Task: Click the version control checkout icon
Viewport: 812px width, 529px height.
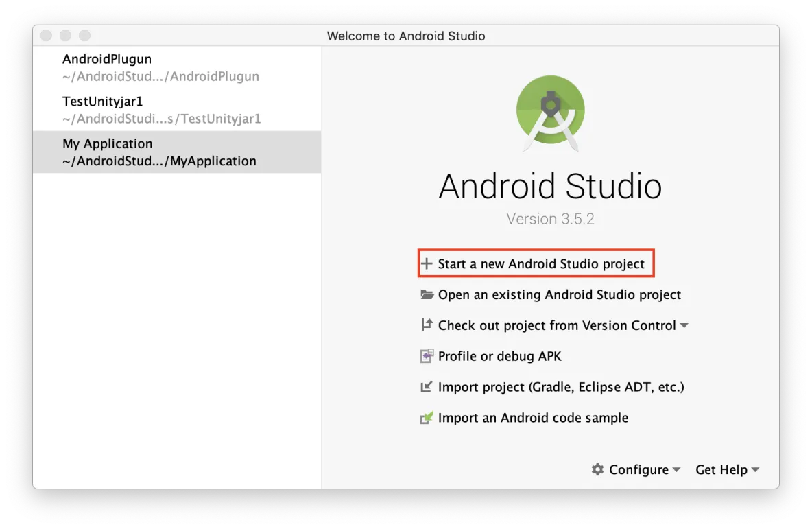Action: click(x=426, y=325)
